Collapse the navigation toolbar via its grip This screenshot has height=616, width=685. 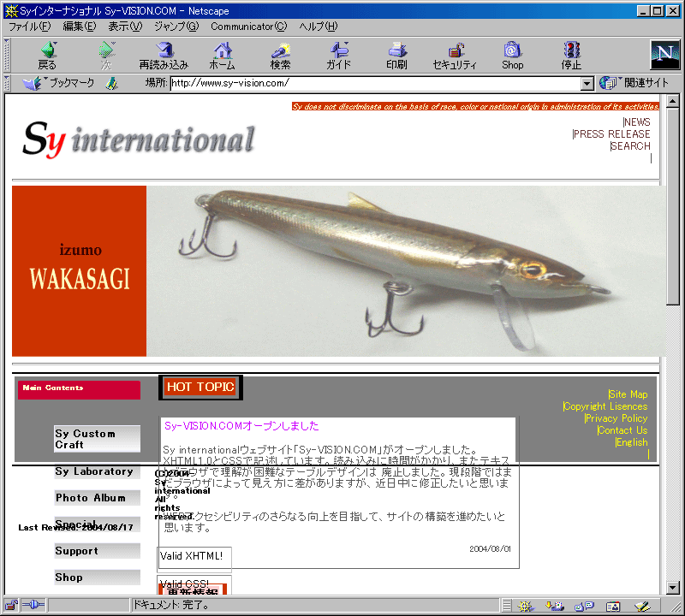(7, 56)
